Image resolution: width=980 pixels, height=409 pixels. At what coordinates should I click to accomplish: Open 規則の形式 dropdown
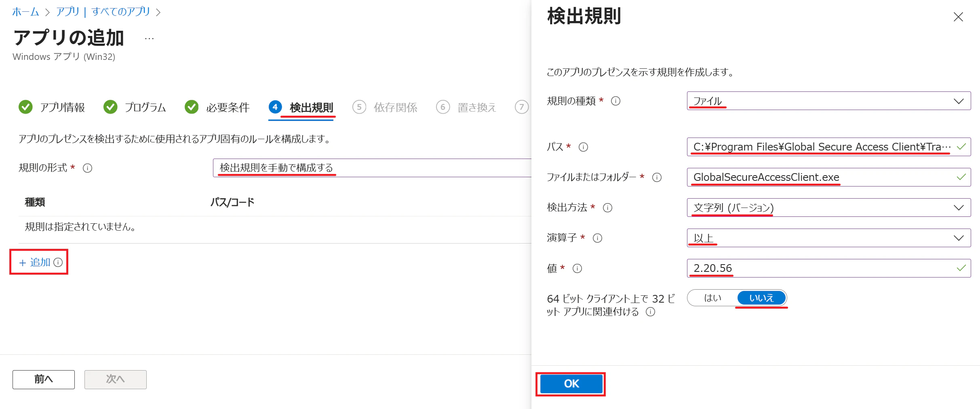(372, 168)
